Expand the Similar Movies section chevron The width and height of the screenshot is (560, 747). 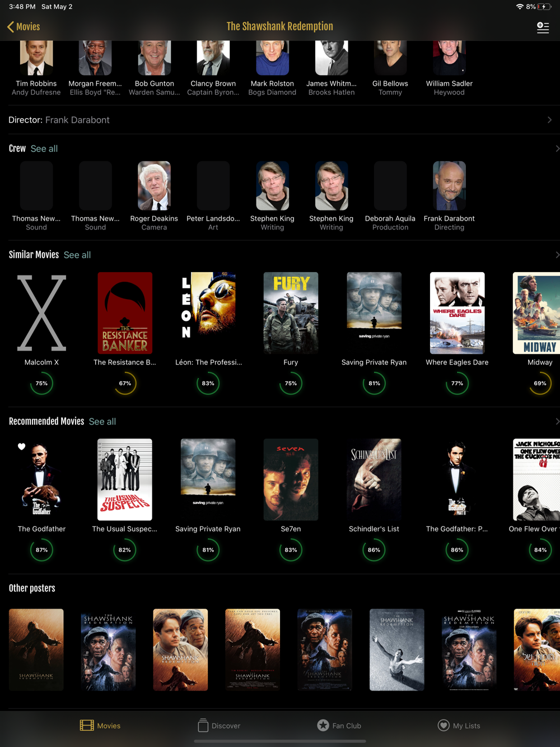point(557,255)
